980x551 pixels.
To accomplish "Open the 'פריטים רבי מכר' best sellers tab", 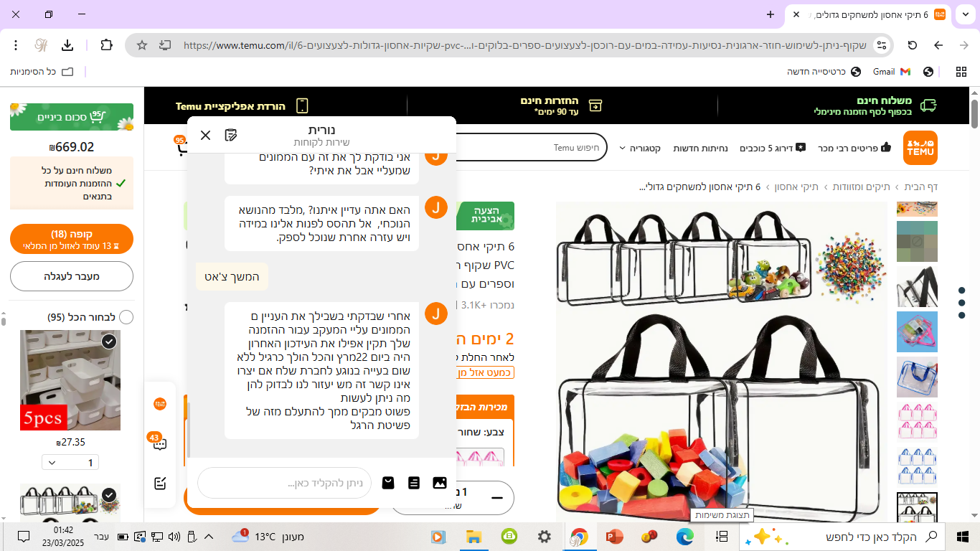I will point(855,148).
